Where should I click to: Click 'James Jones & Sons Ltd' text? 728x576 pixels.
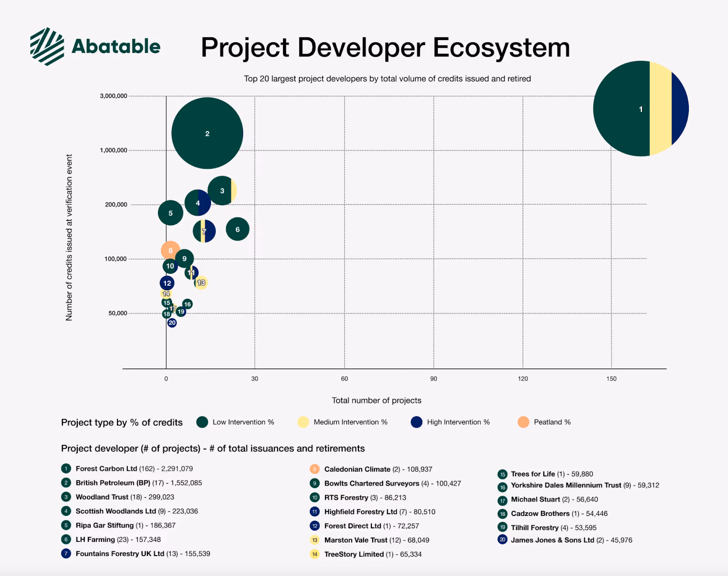pos(552,540)
